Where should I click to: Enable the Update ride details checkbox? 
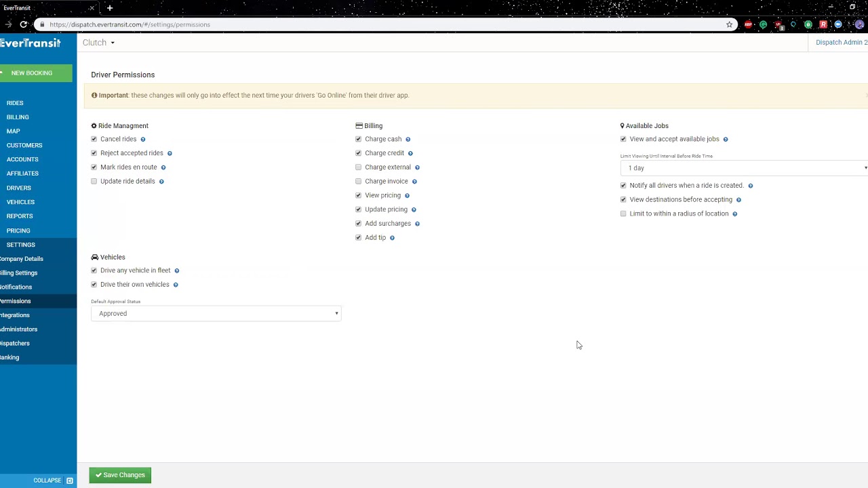pos(94,181)
